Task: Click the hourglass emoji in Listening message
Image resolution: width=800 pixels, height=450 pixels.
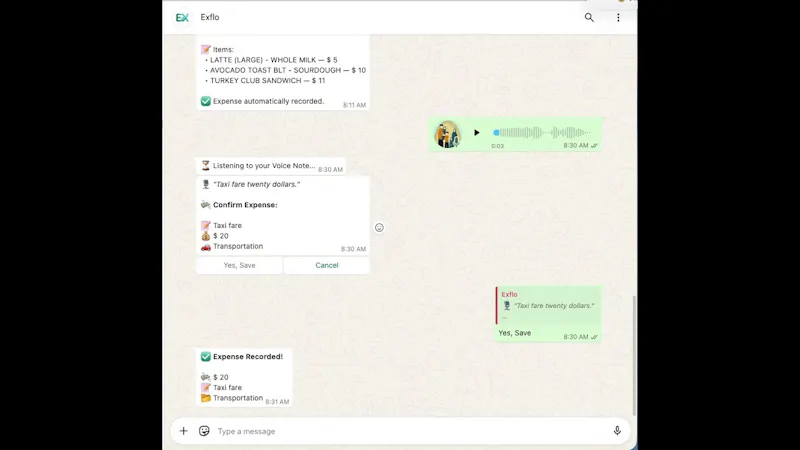Action: [206, 165]
